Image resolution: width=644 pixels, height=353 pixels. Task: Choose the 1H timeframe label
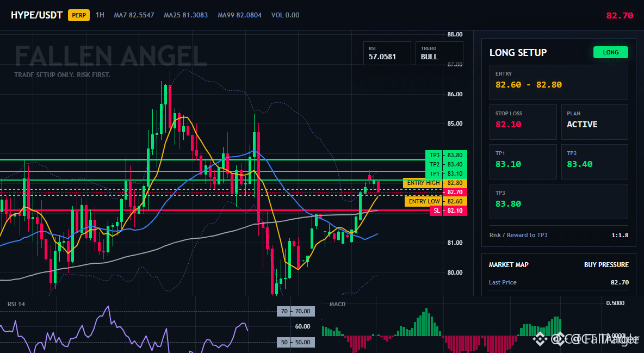(x=100, y=15)
